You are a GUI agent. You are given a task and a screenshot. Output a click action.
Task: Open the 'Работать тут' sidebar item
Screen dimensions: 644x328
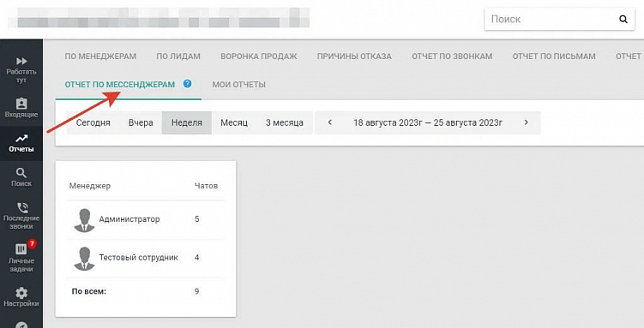(21, 70)
